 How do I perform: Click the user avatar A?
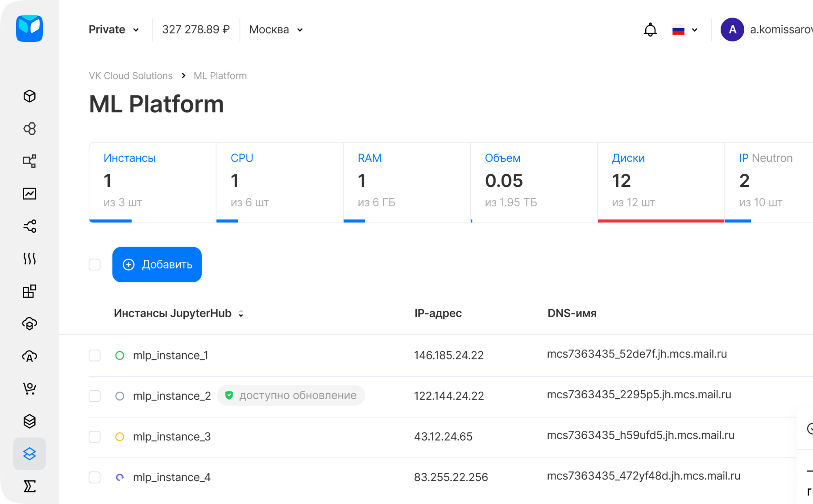click(x=732, y=29)
